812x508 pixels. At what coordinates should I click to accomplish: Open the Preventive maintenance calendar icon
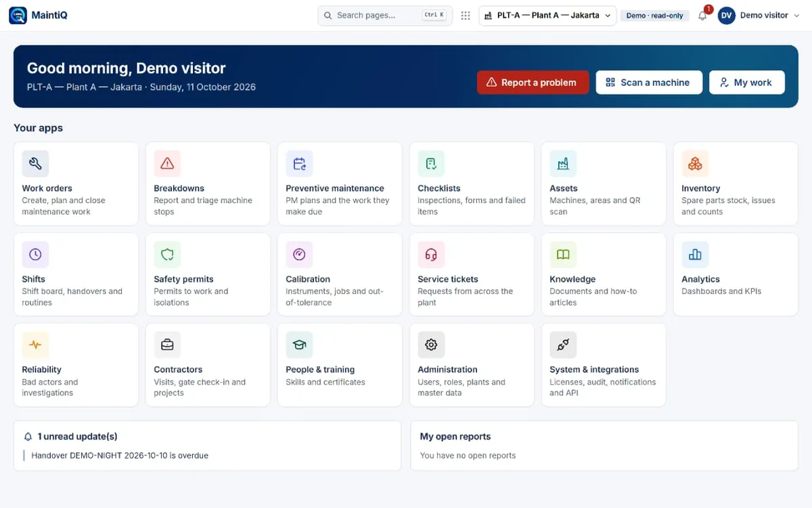(299, 164)
